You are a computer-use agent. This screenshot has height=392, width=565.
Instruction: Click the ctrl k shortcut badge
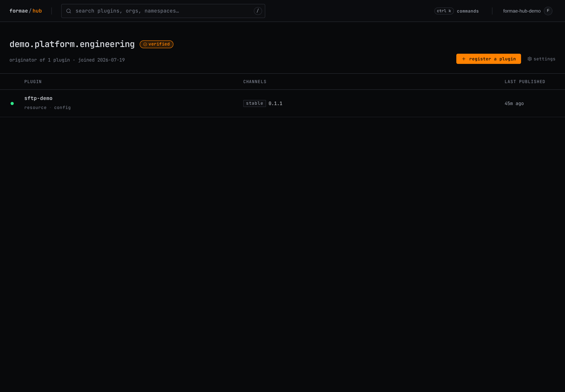coord(444,11)
